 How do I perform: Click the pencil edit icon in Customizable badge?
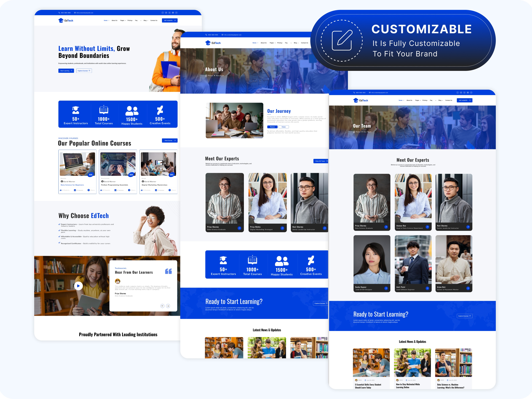point(342,40)
